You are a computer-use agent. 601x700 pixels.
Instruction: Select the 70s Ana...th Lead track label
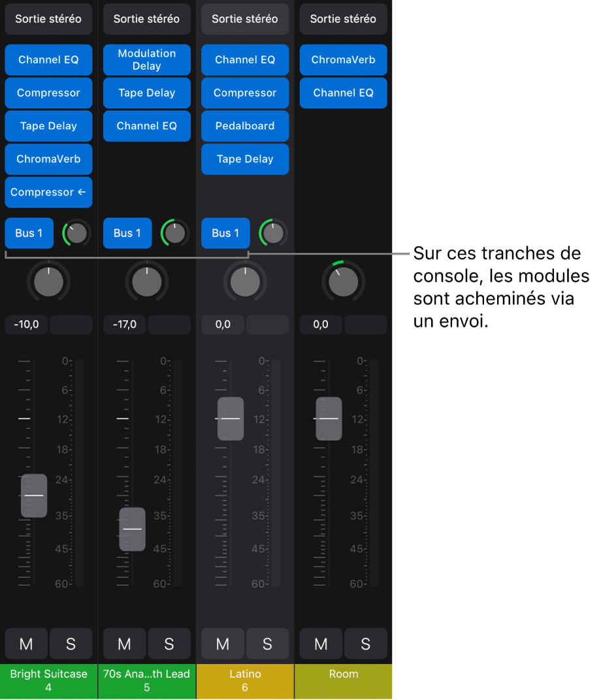point(146,681)
